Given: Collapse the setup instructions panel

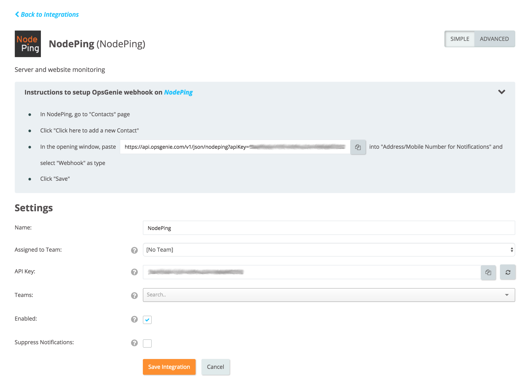Looking at the screenshot, I should click(x=501, y=92).
